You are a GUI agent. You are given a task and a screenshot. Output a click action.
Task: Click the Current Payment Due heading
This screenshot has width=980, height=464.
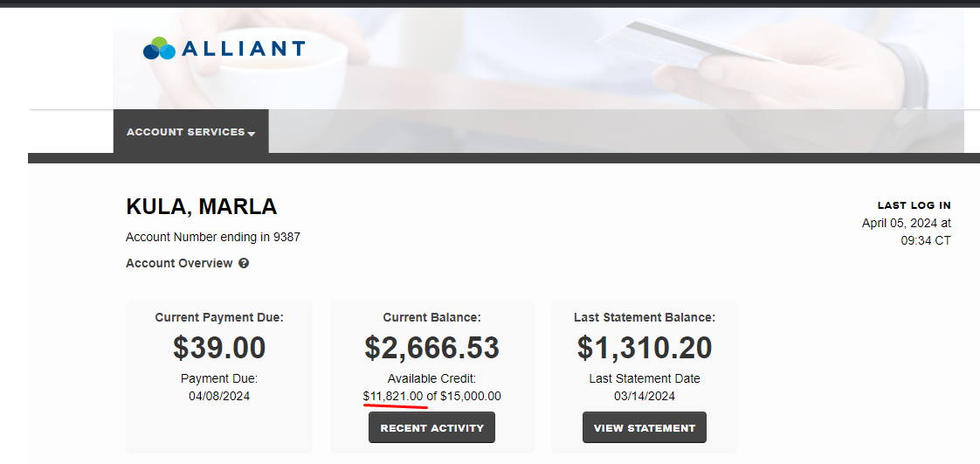[x=219, y=318]
